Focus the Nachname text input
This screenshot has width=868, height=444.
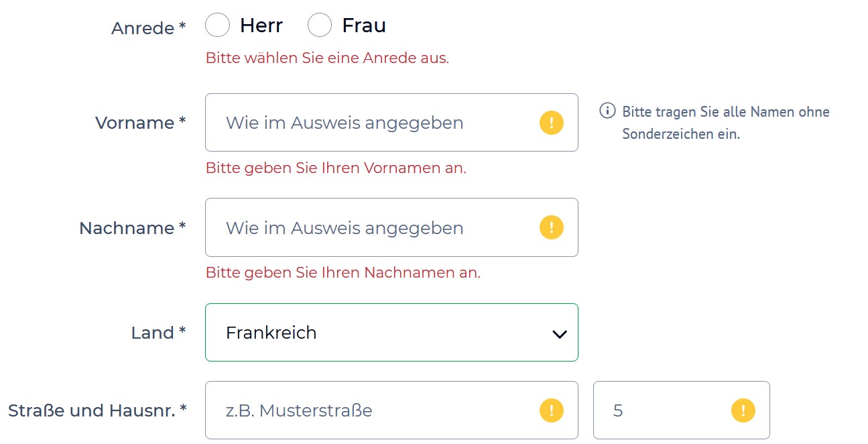369,227
